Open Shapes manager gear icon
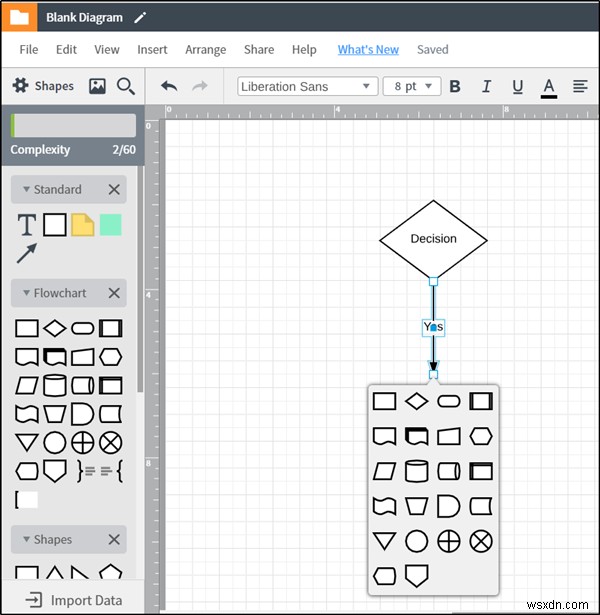 click(20, 86)
